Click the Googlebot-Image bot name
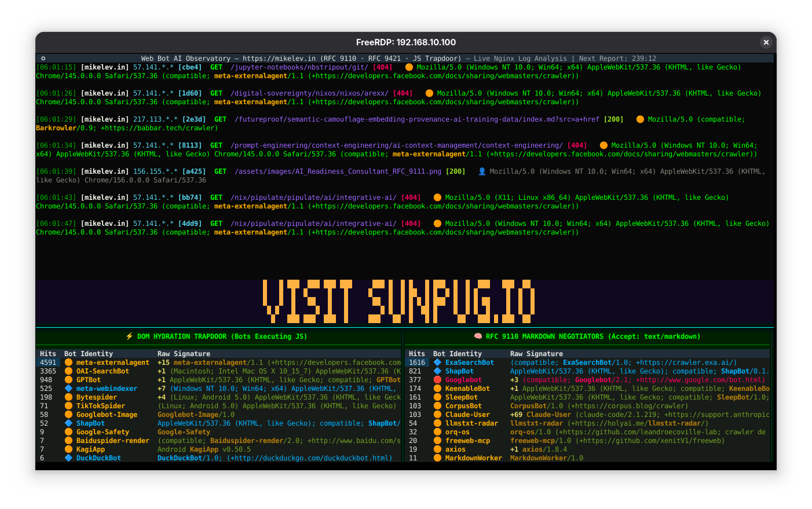This screenshot has width=812, height=509. 107,415
